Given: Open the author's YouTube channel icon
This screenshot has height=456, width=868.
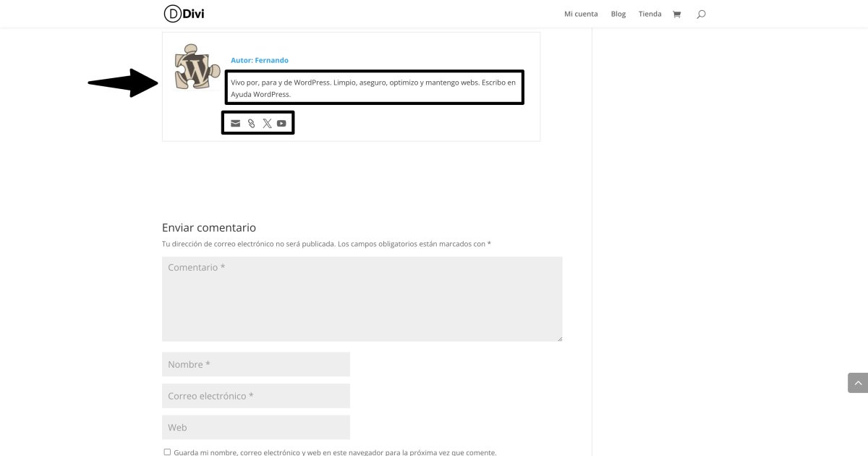Looking at the screenshot, I should click(x=281, y=124).
